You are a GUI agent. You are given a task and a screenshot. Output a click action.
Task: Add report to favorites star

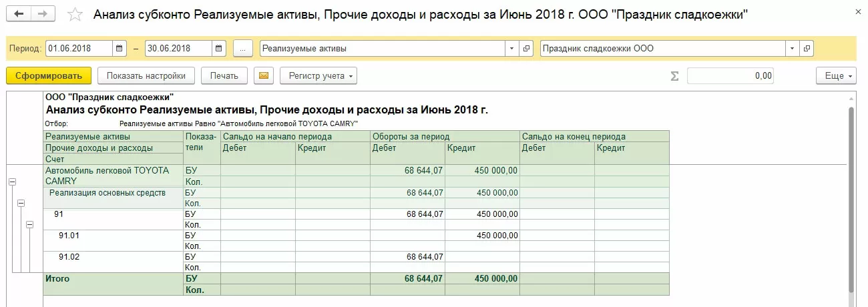(75, 15)
